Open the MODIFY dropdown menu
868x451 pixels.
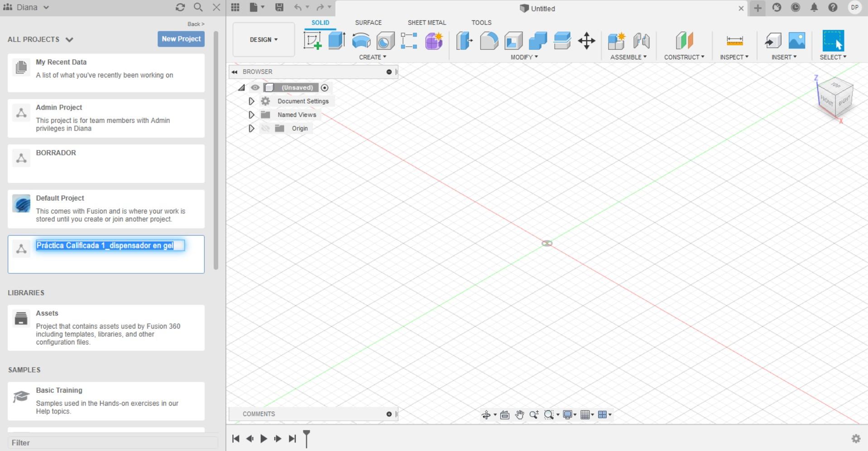point(524,57)
